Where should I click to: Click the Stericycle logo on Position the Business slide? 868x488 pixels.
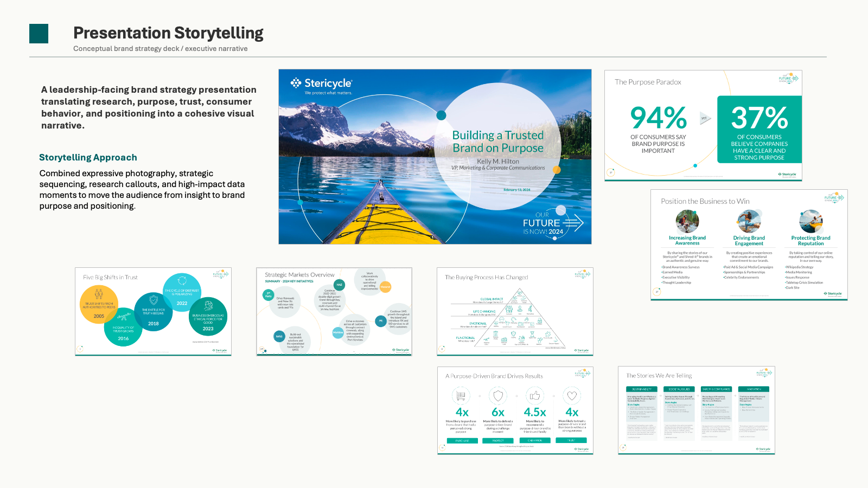[x=833, y=293]
